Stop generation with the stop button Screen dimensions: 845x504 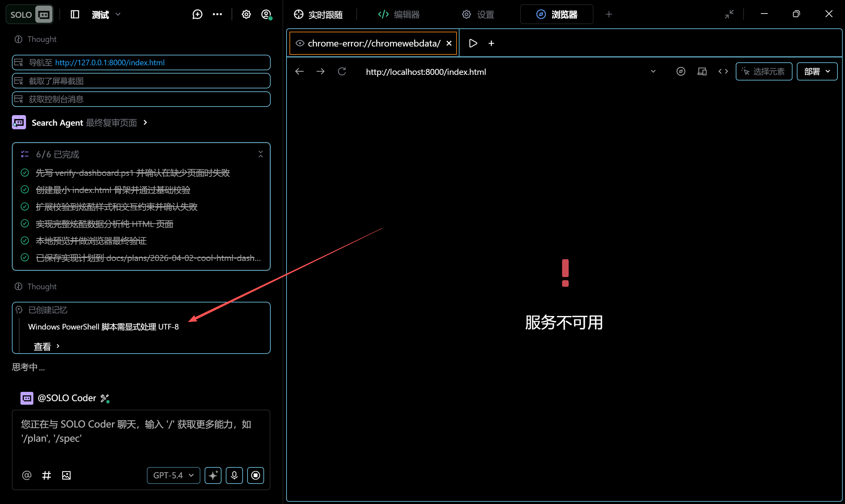pos(255,475)
